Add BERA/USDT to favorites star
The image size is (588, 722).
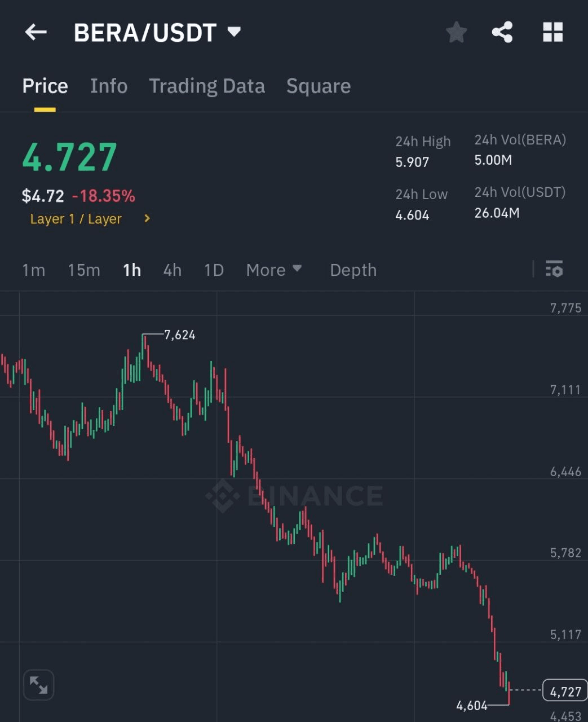click(456, 32)
